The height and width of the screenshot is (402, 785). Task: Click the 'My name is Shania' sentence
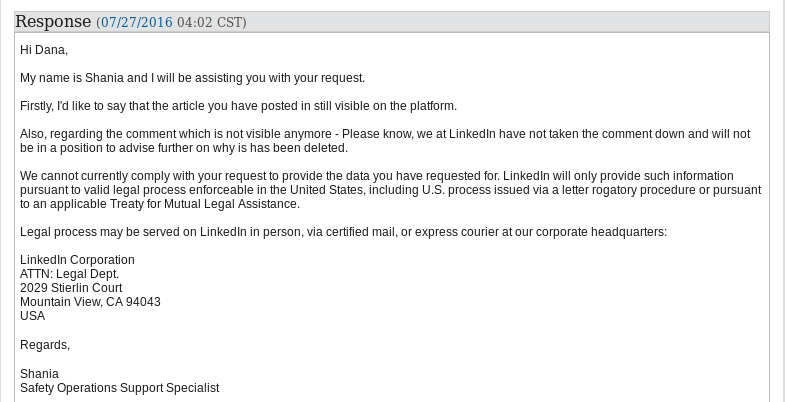pos(193,78)
